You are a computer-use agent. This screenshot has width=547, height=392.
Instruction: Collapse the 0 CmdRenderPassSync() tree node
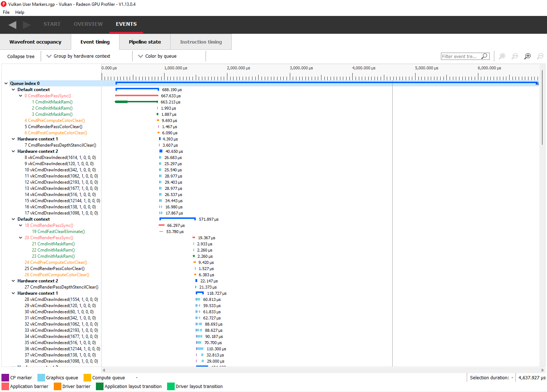21,96
